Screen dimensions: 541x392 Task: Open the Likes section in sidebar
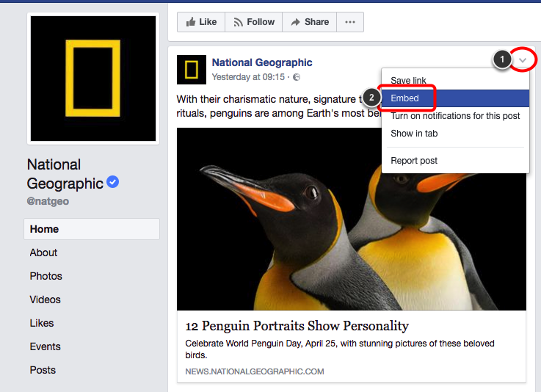(x=42, y=323)
